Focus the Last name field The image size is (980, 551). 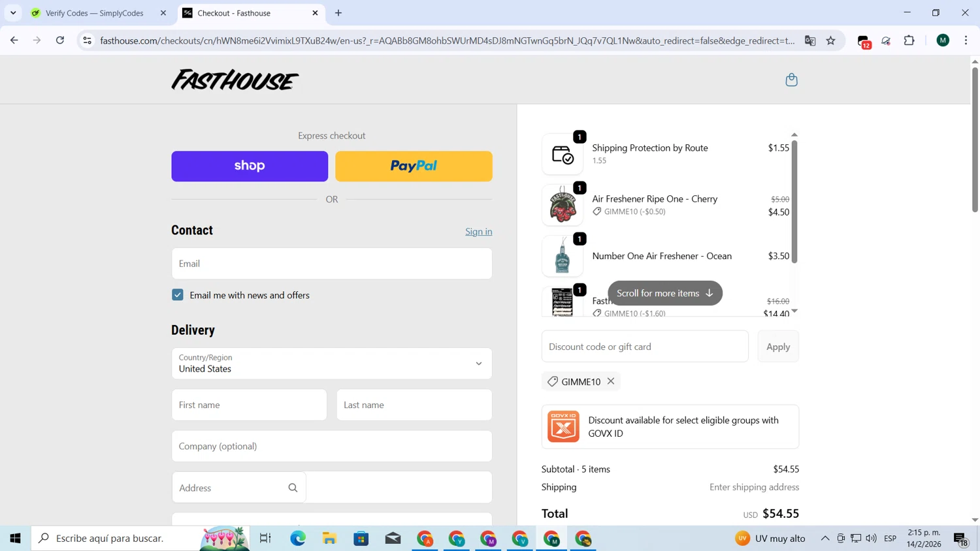tap(414, 405)
